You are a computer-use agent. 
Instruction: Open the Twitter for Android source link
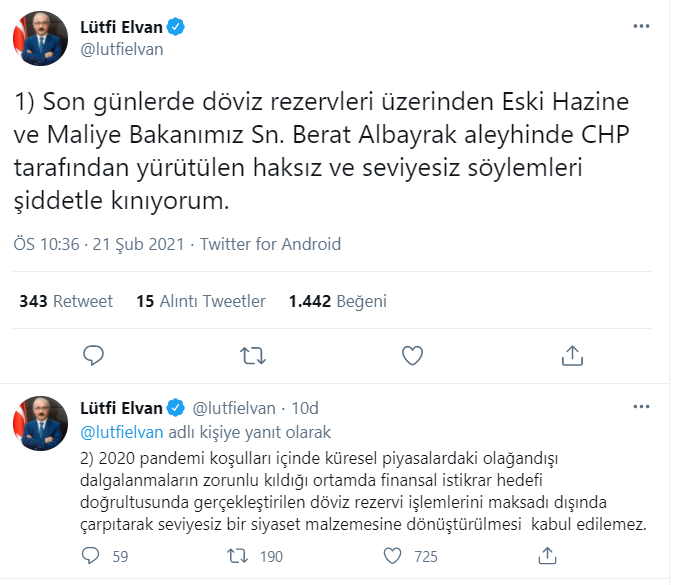[x=271, y=244]
